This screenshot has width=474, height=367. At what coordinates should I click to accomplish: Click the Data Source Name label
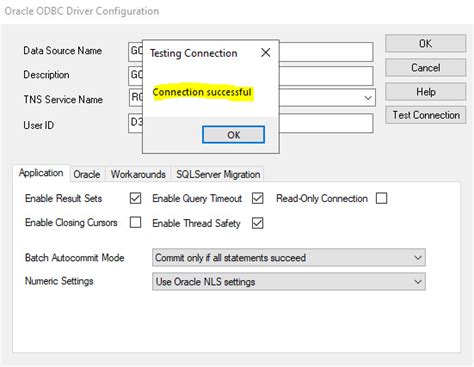63,51
